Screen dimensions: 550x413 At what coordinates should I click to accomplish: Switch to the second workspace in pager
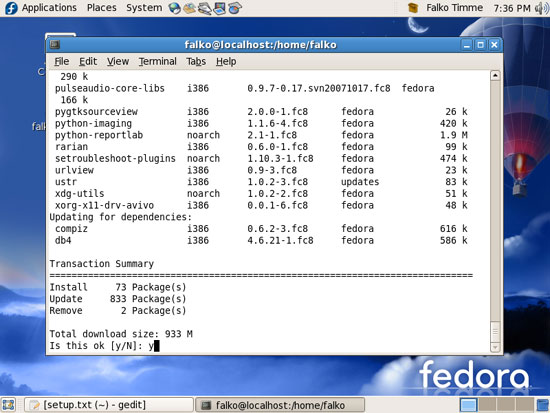pyautogui.click(x=487, y=405)
